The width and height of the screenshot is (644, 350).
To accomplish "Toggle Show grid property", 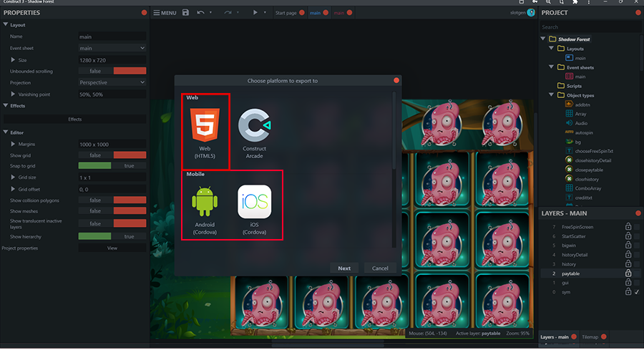I will [x=112, y=155].
